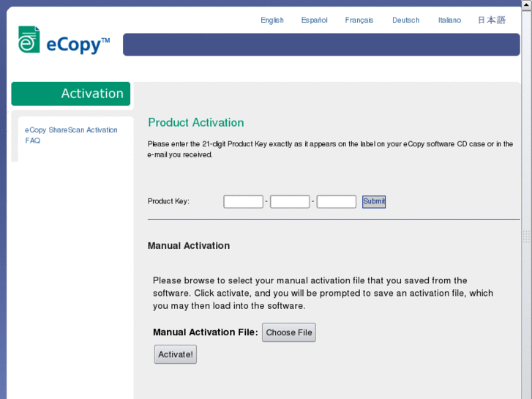
Task: Select the Japanese language link
Action: point(492,20)
